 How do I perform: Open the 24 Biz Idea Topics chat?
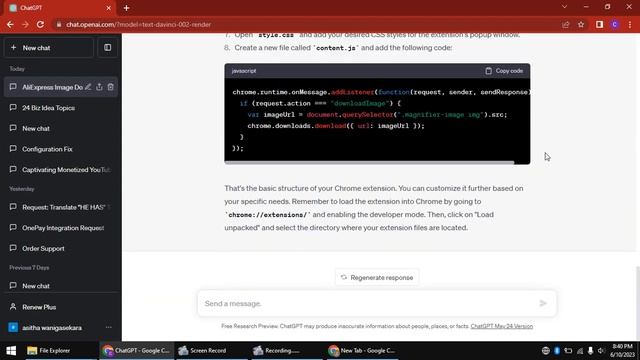coord(60,108)
